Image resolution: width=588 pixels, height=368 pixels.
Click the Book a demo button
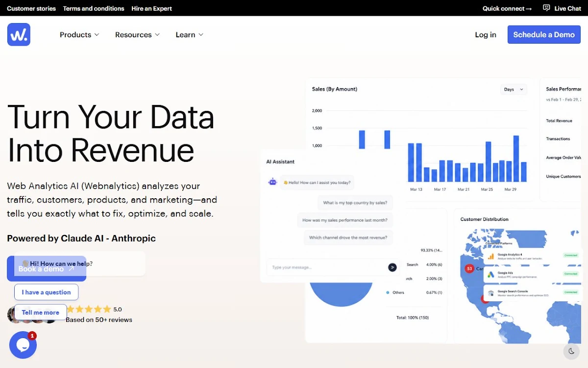point(47,269)
